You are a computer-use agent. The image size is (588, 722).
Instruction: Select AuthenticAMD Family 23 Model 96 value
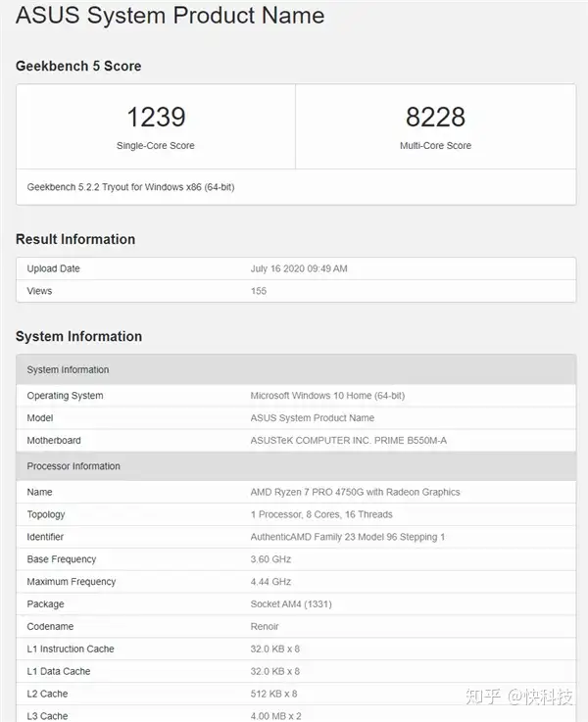348,537
